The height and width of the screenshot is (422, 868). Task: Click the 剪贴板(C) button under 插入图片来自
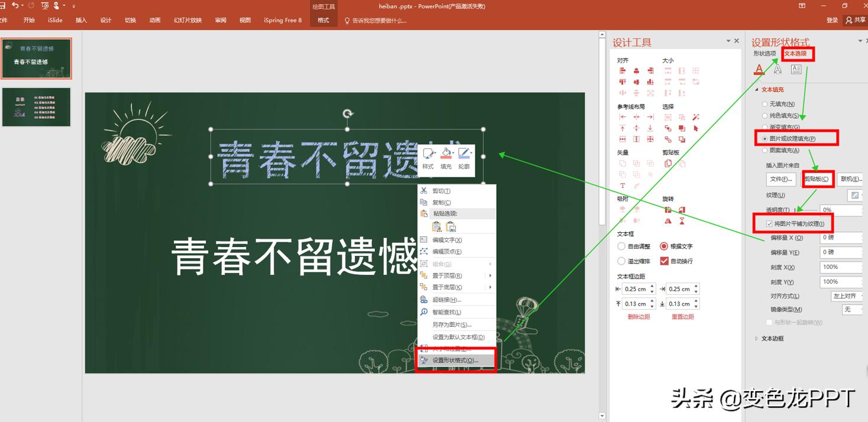818,179
